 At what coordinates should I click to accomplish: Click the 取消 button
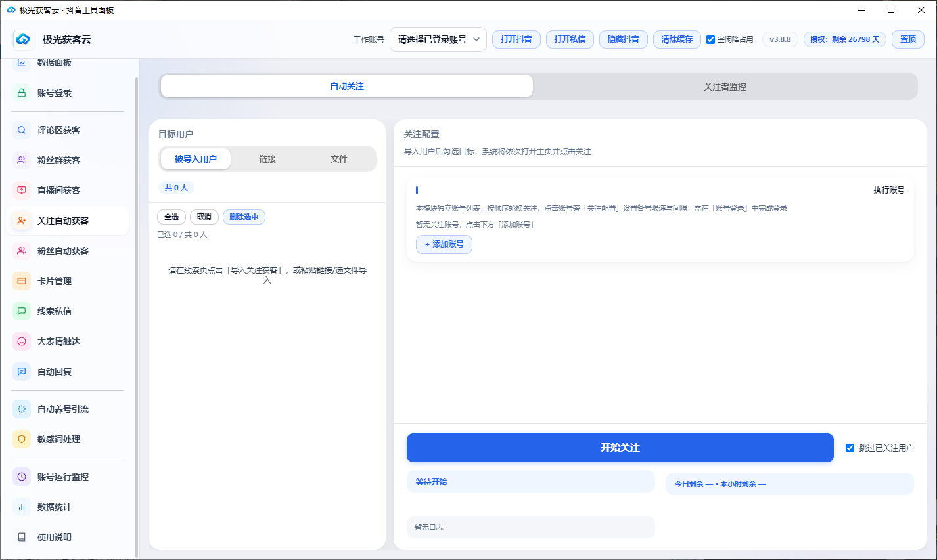click(204, 217)
